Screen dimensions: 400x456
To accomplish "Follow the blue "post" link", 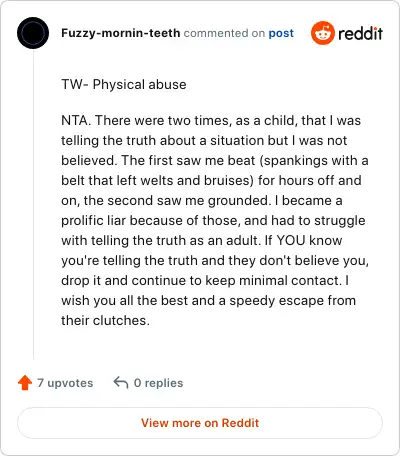I will pyautogui.click(x=281, y=33).
